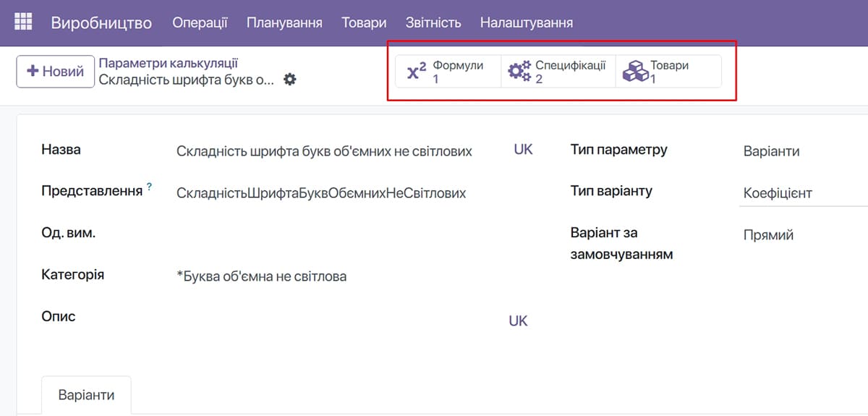The image size is (868, 416).
Task: Open the Планування menu
Action: (284, 22)
